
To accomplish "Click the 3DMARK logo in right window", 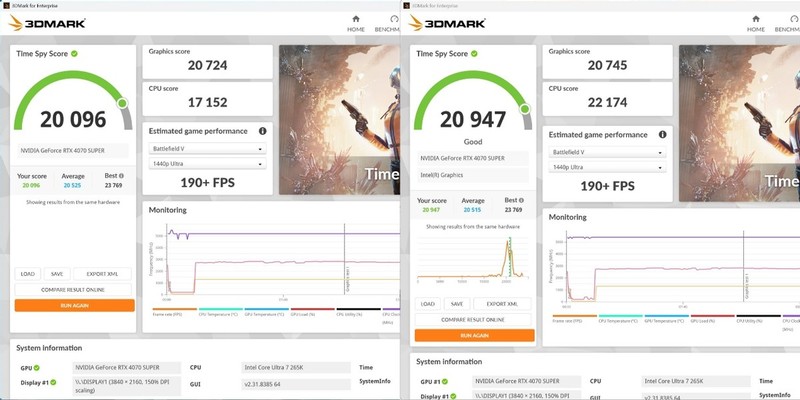I will pyautogui.click(x=447, y=23).
